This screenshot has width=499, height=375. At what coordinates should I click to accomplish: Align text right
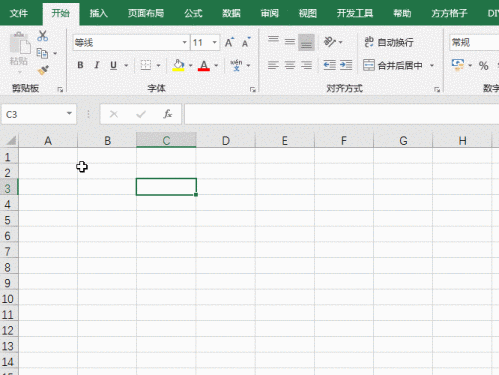tap(306, 65)
